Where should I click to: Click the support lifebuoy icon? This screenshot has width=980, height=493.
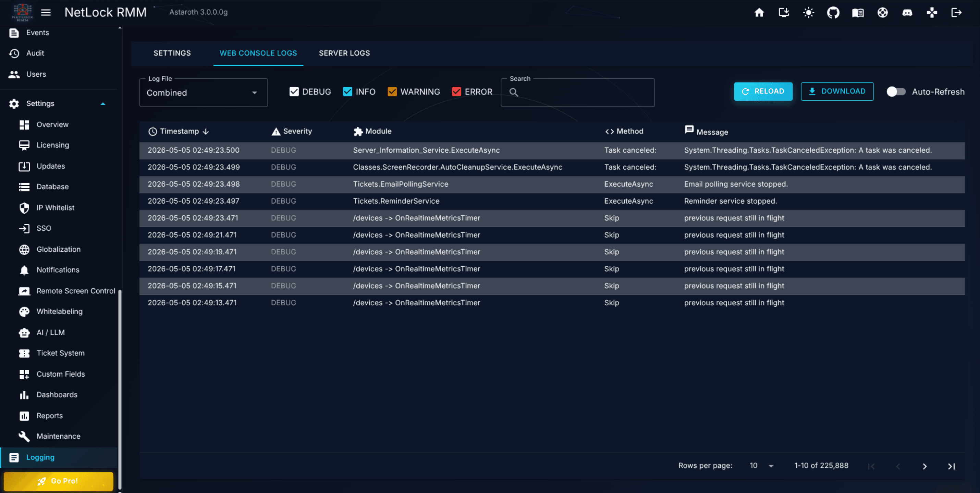(883, 13)
